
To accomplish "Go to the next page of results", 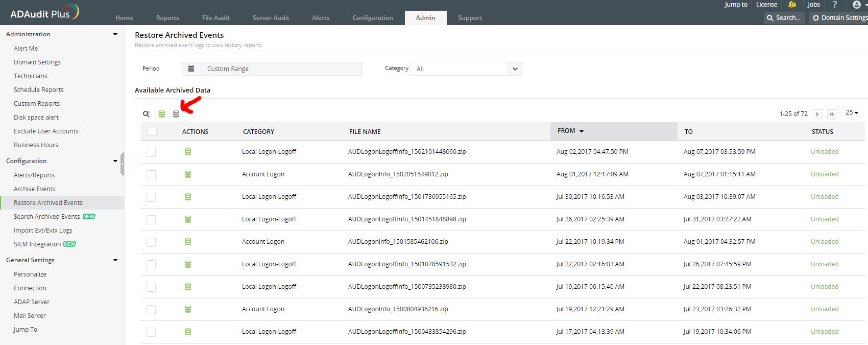I will tap(817, 114).
